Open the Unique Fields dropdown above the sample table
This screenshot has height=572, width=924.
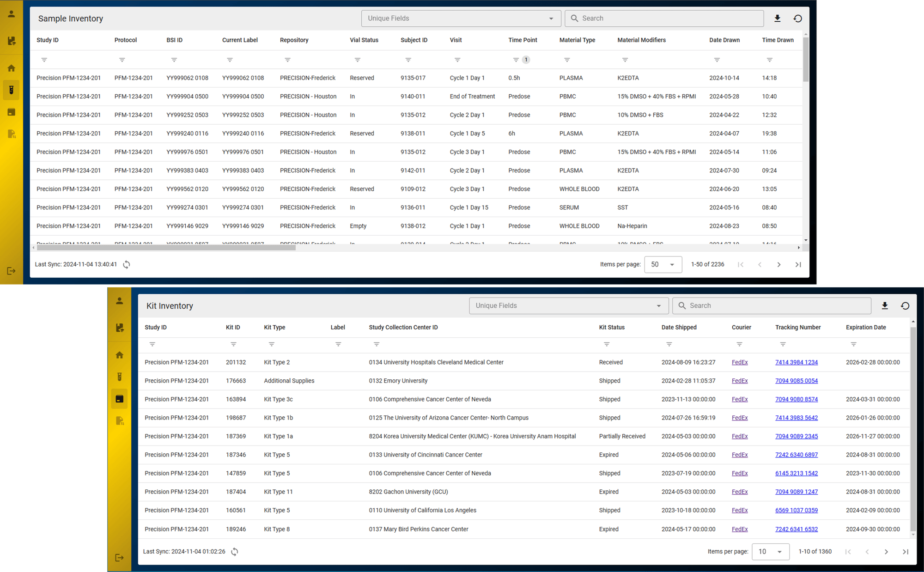460,18
